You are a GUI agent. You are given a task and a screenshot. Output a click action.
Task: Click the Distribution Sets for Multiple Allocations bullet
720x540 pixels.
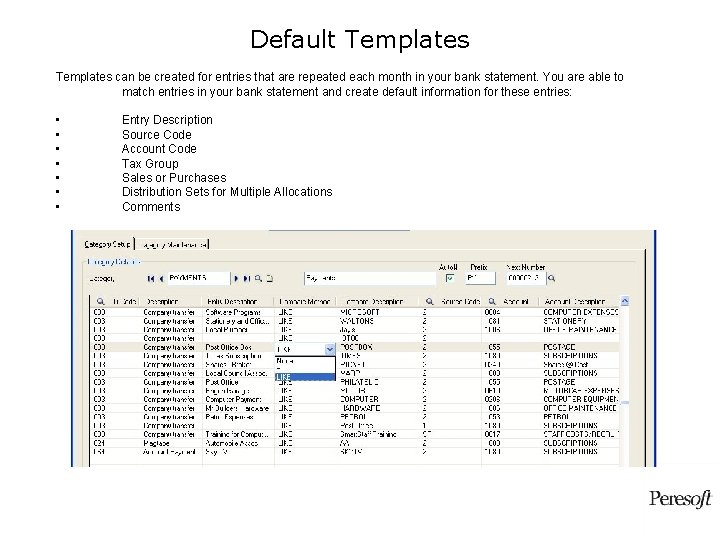pyautogui.click(x=227, y=192)
